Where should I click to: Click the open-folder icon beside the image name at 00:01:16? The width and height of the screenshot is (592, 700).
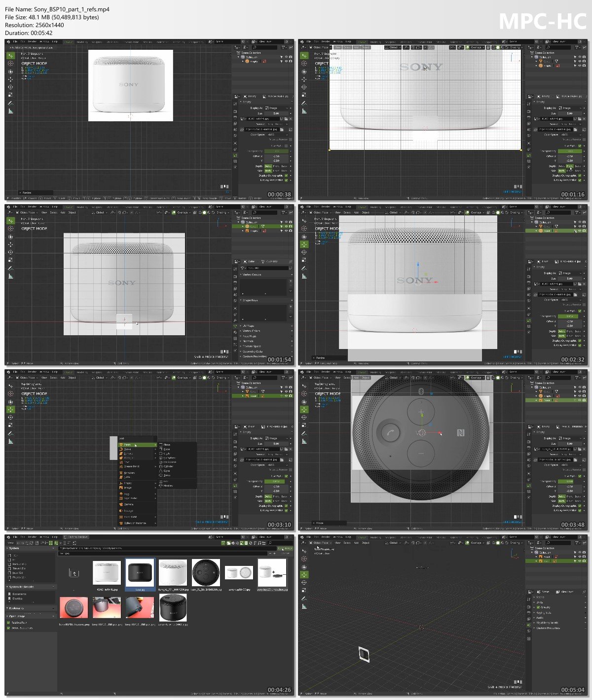coord(580,119)
